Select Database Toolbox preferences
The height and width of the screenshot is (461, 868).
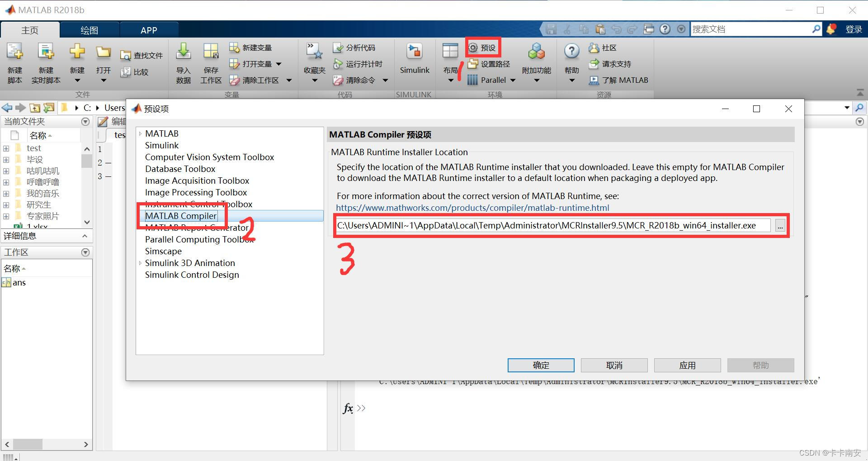click(x=180, y=169)
